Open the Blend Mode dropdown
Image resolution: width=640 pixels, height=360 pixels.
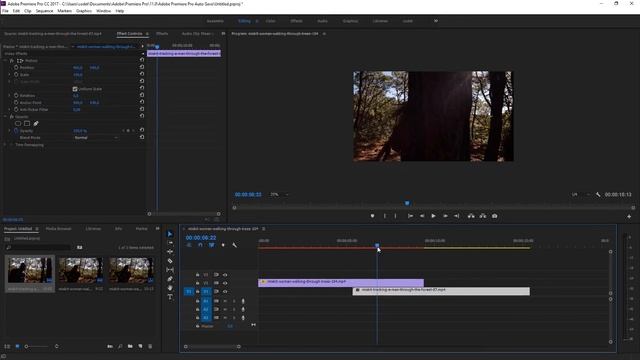point(97,138)
